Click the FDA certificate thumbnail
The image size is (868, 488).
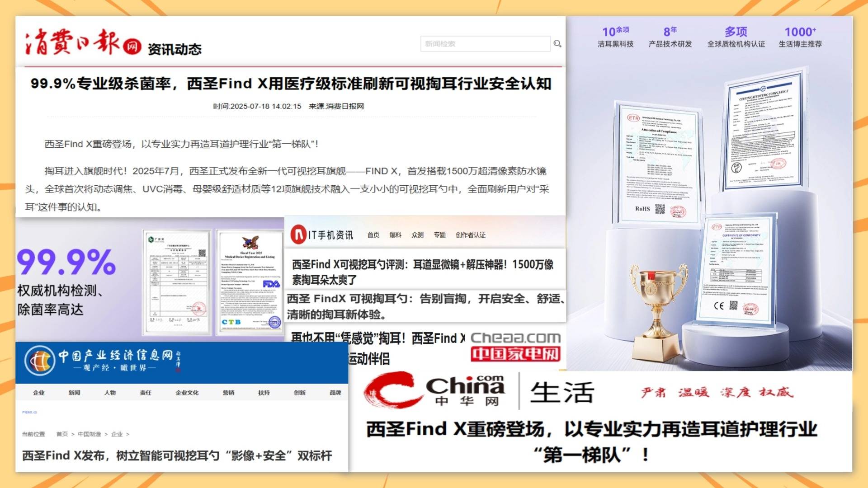(x=250, y=284)
